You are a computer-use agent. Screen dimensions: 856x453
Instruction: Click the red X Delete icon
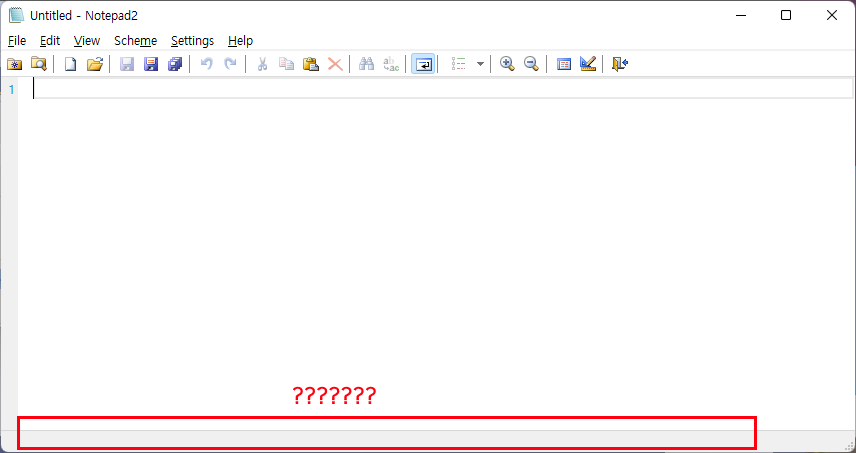(335, 64)
